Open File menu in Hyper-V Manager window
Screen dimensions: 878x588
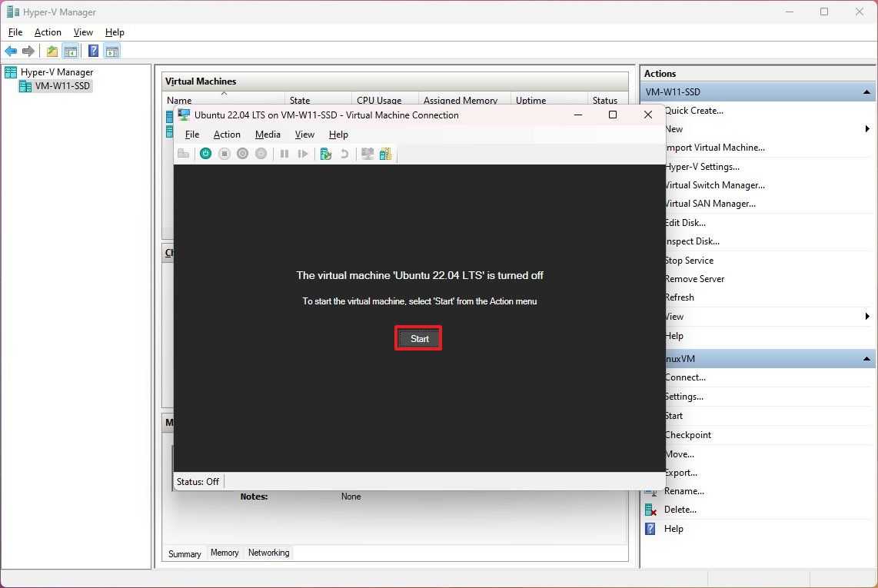click(15, 32)
